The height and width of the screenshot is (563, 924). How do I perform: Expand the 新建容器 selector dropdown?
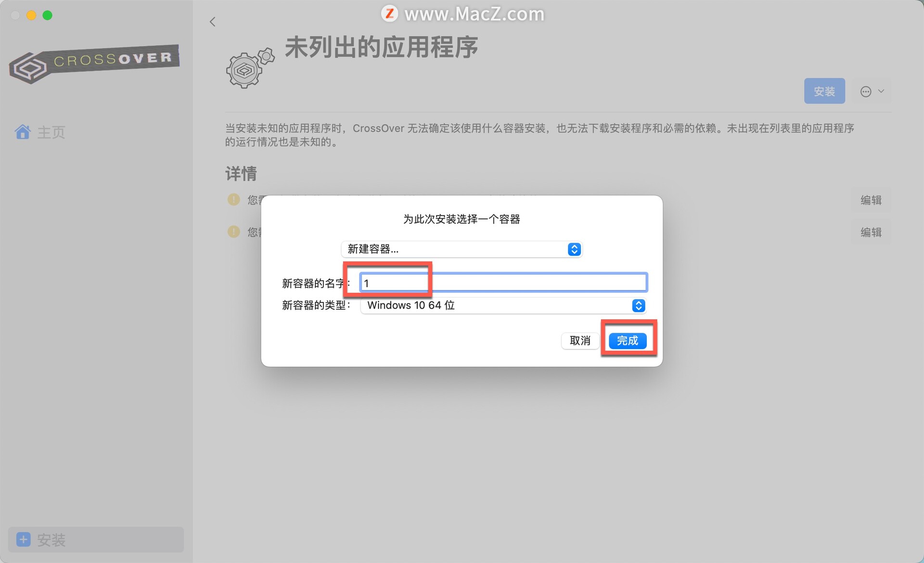574,250
